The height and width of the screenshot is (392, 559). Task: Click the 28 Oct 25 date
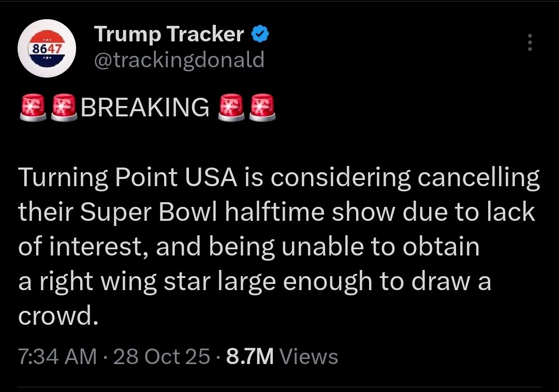pos(161,357)
